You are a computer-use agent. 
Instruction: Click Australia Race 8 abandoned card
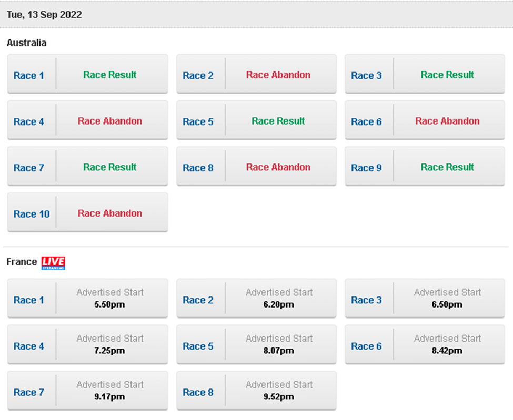click(256, 166)
